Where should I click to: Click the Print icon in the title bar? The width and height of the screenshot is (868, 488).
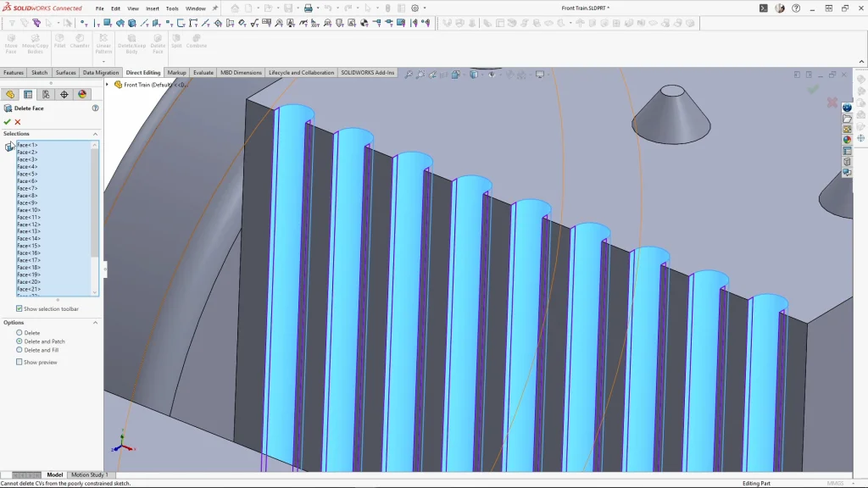click(308, 8)
